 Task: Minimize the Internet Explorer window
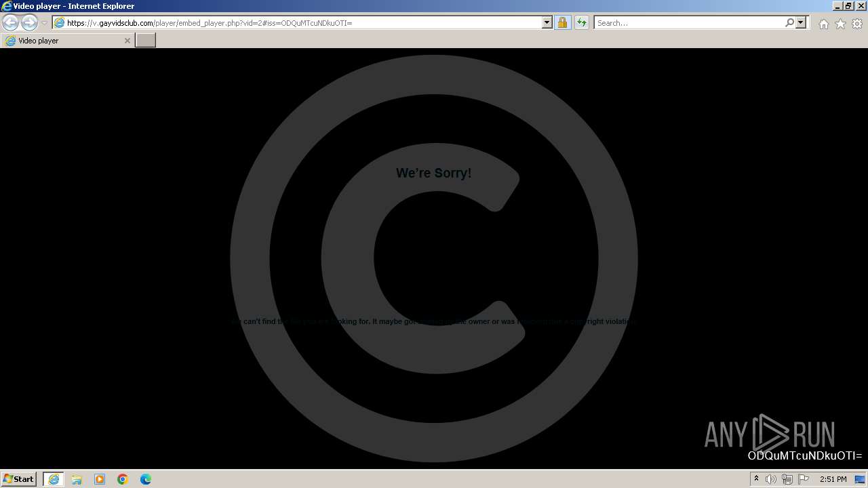(838, 6)
